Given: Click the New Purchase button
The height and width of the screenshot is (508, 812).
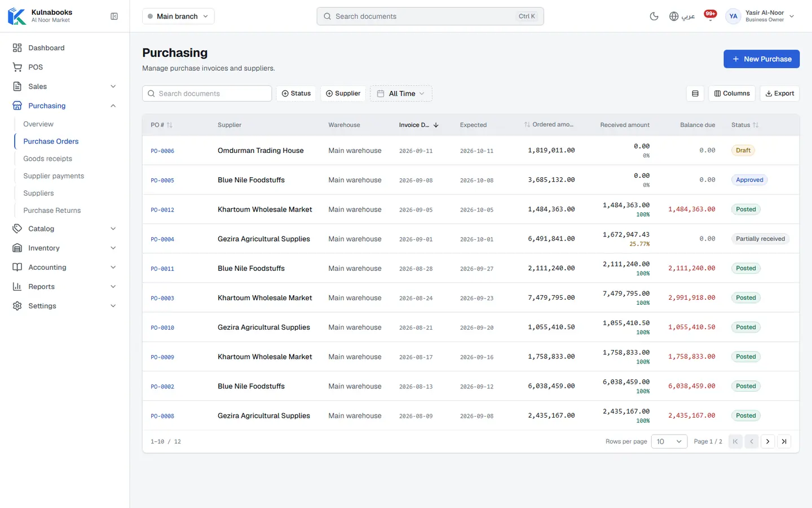Looking at the screenshot, I should tap(761, 59).
